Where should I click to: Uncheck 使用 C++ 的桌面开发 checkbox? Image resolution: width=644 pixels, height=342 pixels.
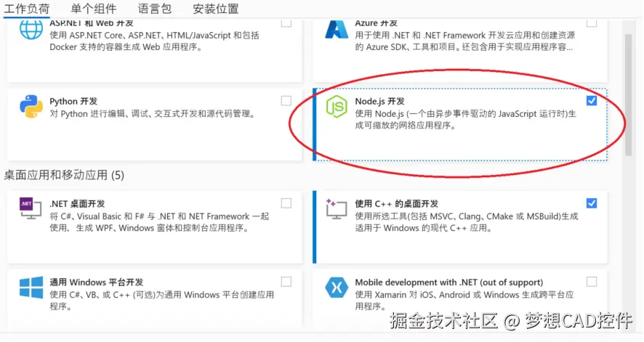pyautogui.click(x=592, y=203)
